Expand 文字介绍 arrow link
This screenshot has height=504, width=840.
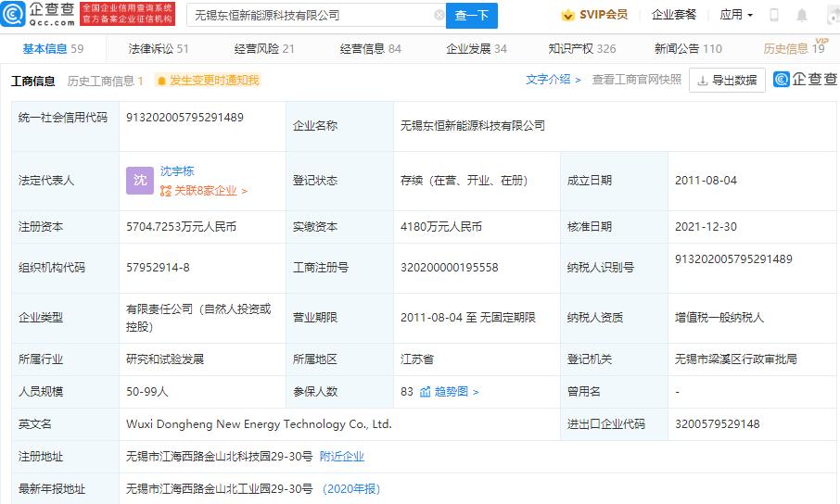click(554, 80)
